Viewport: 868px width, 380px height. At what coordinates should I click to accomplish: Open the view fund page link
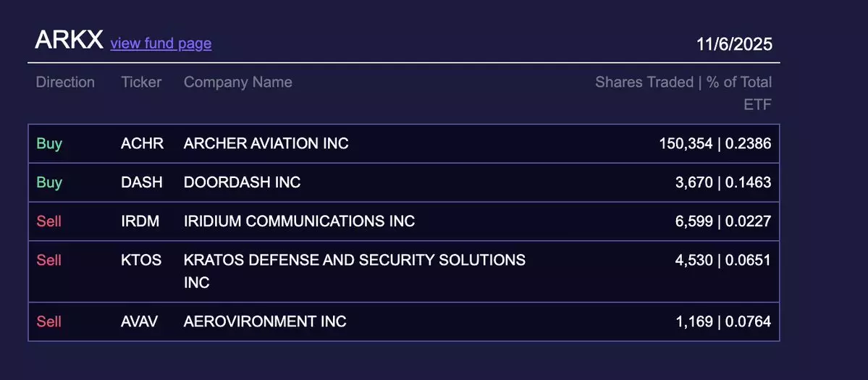coord(161,43)
